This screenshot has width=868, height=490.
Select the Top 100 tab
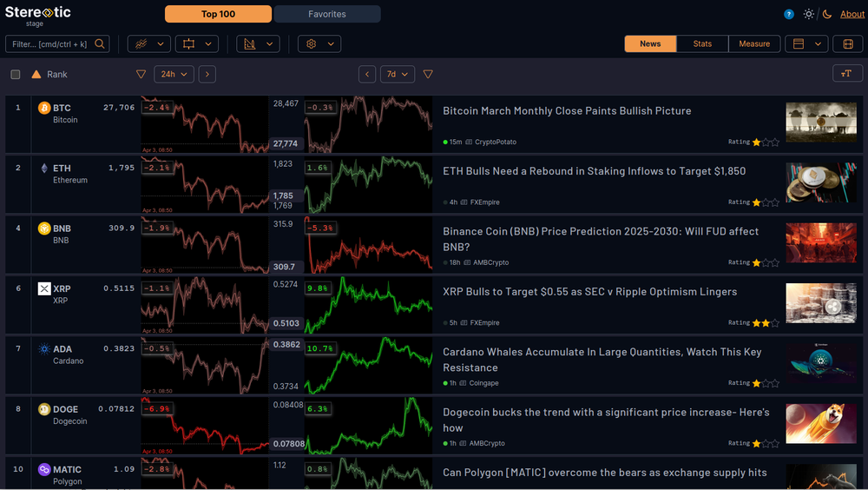click(218, 14)
